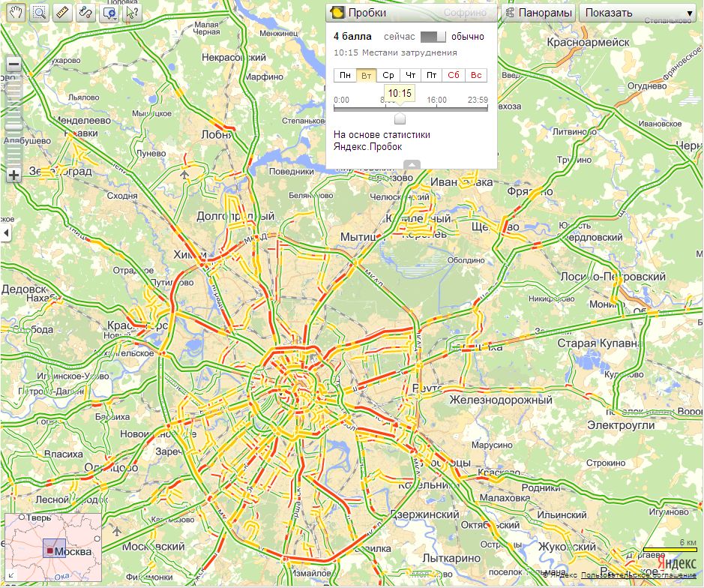Click the Москва marker on the mini-map
This screenshot has height=588, width=704.
tap(50, 550)
